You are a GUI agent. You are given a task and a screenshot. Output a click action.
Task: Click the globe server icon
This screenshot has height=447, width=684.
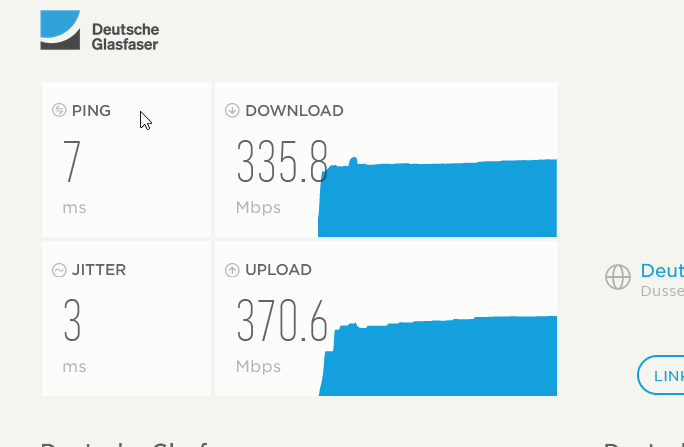(618, 277)
